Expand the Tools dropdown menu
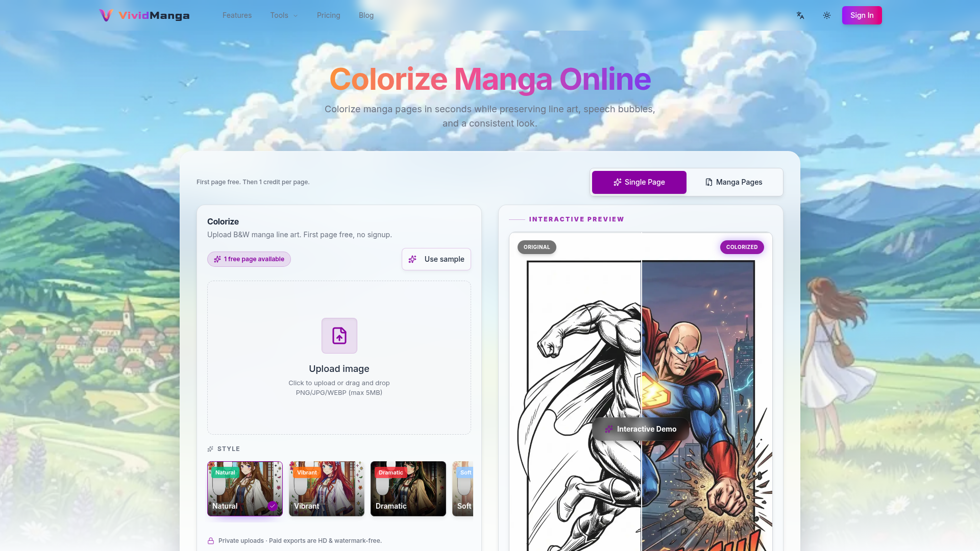 click(284, 15)
